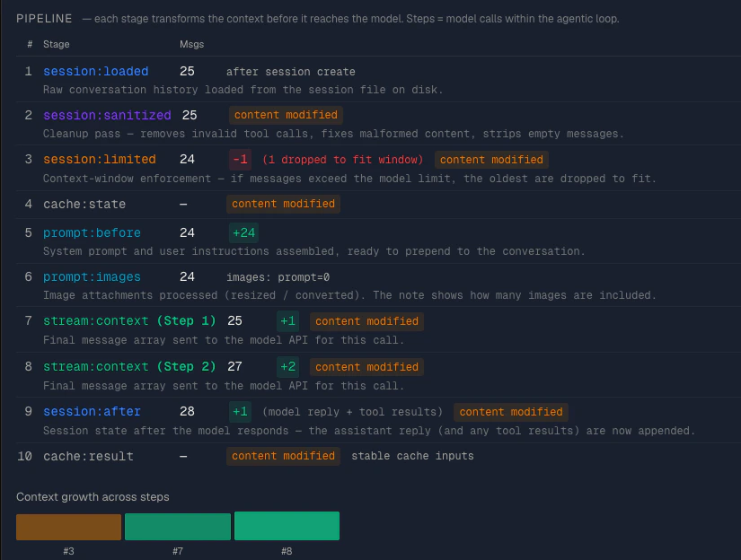This screenshot has height=560, width=741.
Task: Click message count 27 on Step 2 row
Action: tap(234, 367)
